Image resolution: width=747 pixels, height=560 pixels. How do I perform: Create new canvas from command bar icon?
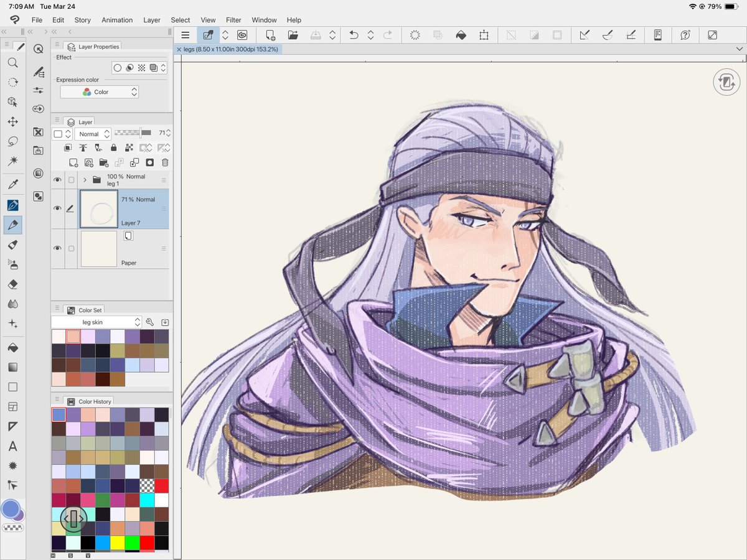pos(271,35)
